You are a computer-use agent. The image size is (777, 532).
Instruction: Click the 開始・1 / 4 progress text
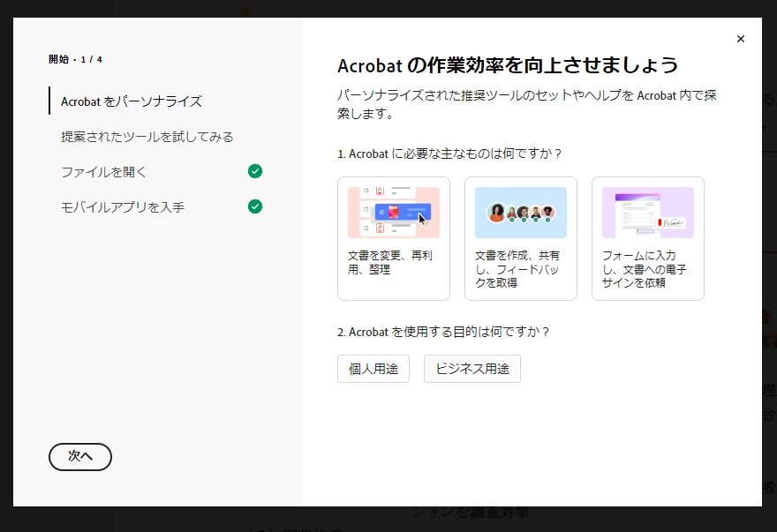tap(75, 59)
